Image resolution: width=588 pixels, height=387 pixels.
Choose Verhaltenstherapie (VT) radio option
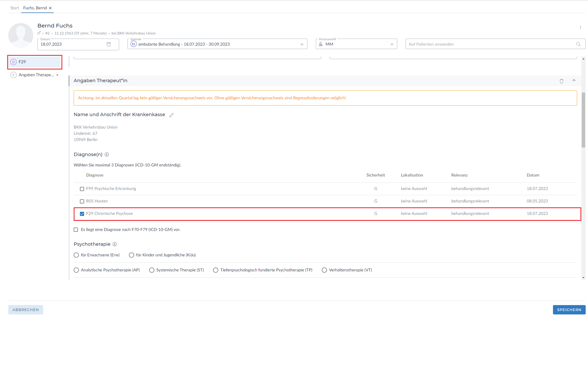[324, 270]
